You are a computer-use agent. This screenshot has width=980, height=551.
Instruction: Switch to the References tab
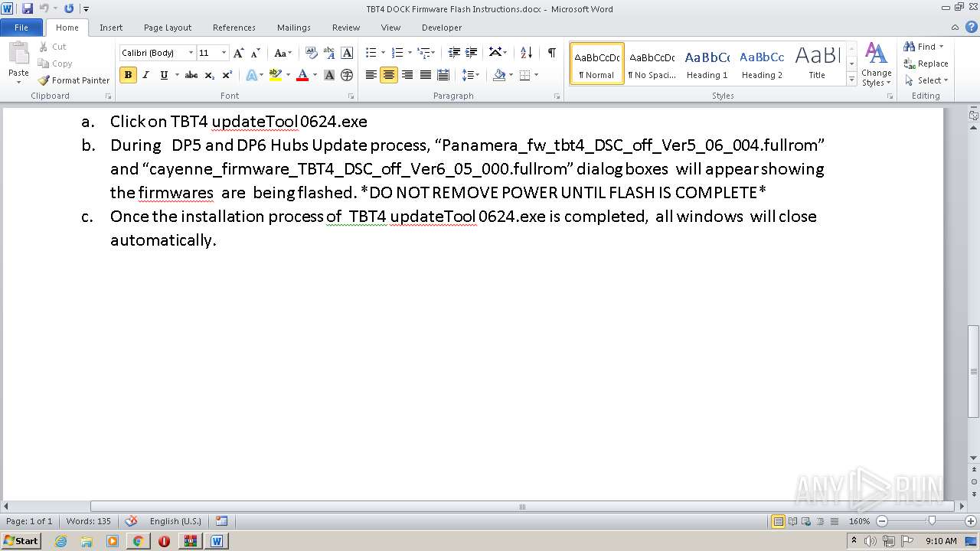tap(234, 28)
